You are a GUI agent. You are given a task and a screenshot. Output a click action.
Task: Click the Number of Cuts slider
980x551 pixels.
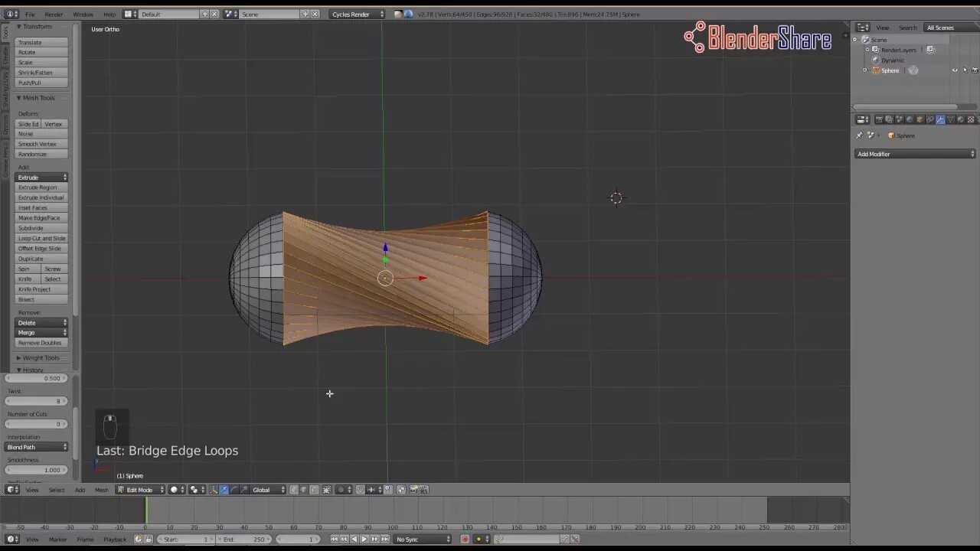[37, 424]
